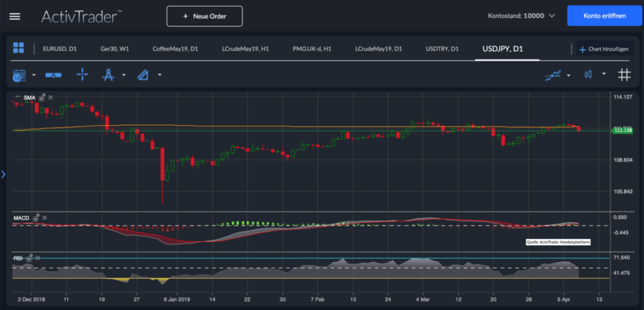Image resolution: width=644 pixels, height=310 pixels.
Task: Click the ActivTrader logo
Action: [81, 17]
